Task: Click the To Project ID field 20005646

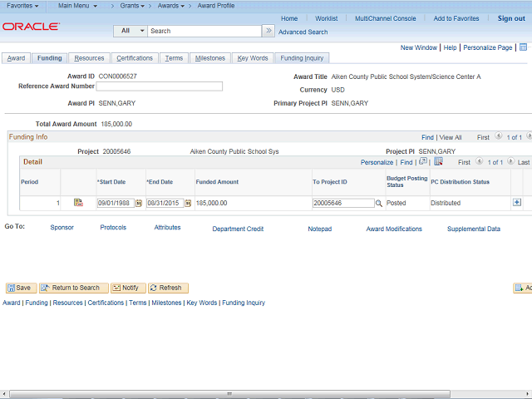Action: pos(343,203)
